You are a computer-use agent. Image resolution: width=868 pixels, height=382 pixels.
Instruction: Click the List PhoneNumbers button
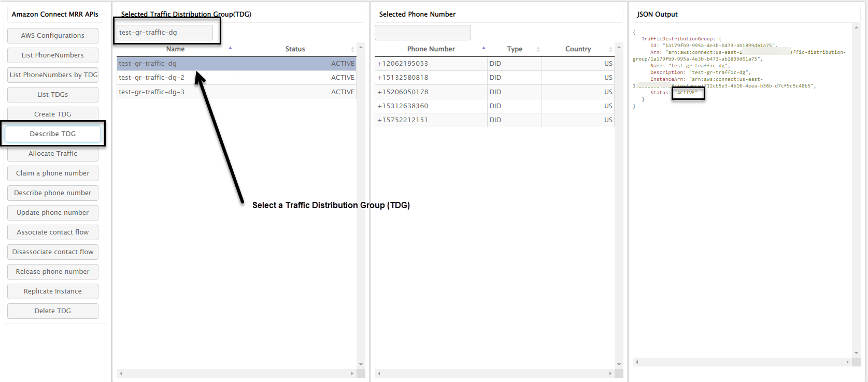[53, 55]
